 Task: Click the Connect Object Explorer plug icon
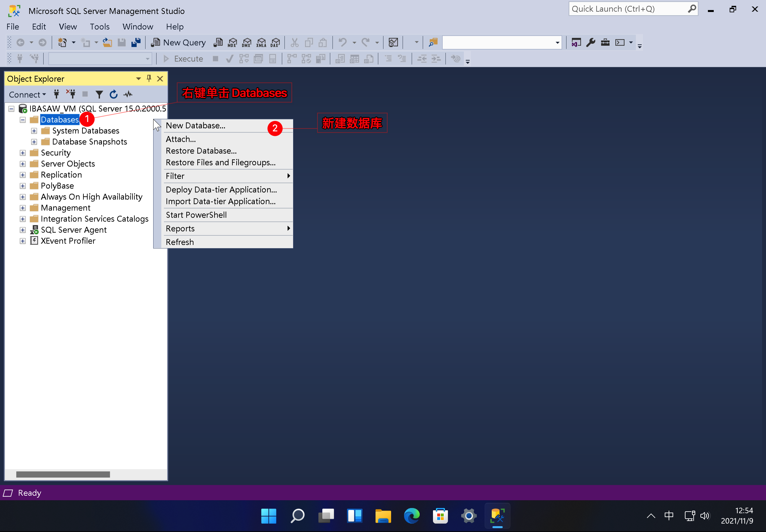pos(57,94)
